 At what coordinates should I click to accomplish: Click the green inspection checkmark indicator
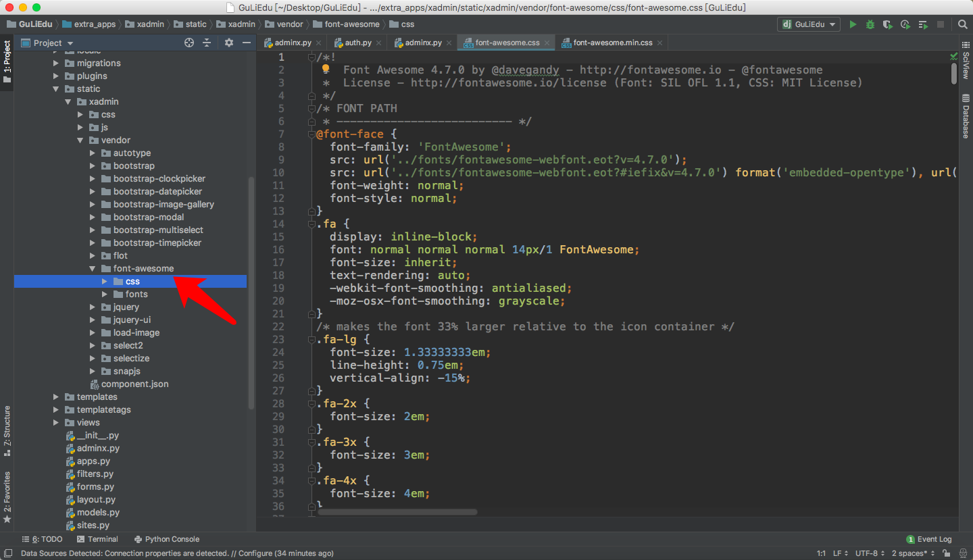[x=953, y=56]
